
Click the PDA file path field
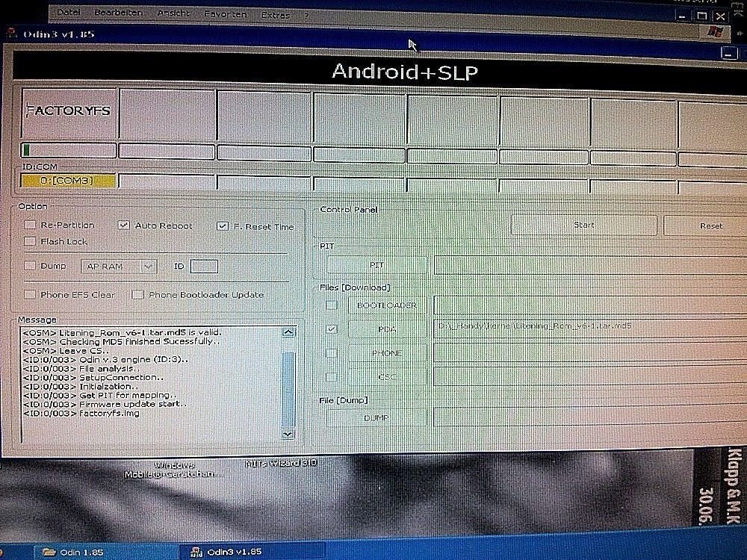coord(591,329)
